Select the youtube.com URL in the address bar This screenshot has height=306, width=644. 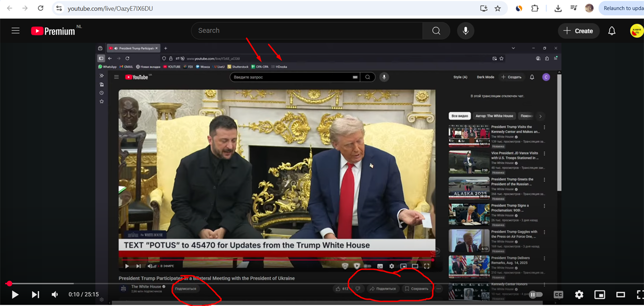click(x=110, y=9)
